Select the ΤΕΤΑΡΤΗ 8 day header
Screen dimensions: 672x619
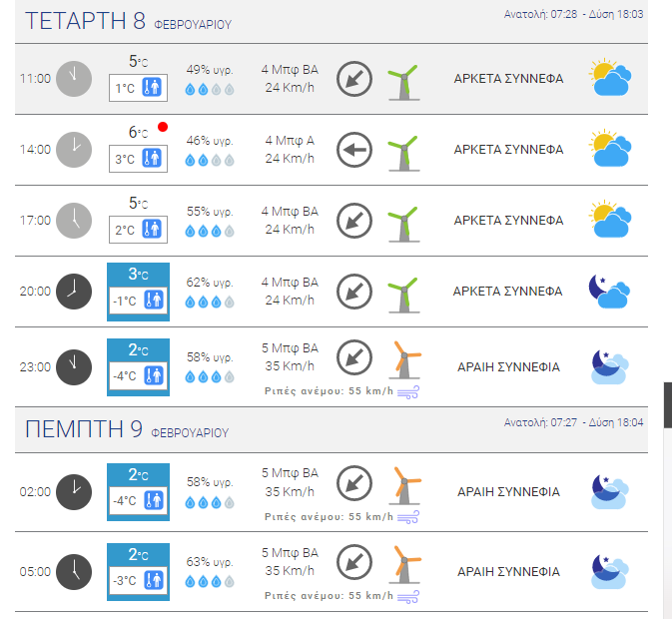coord(332,21)
